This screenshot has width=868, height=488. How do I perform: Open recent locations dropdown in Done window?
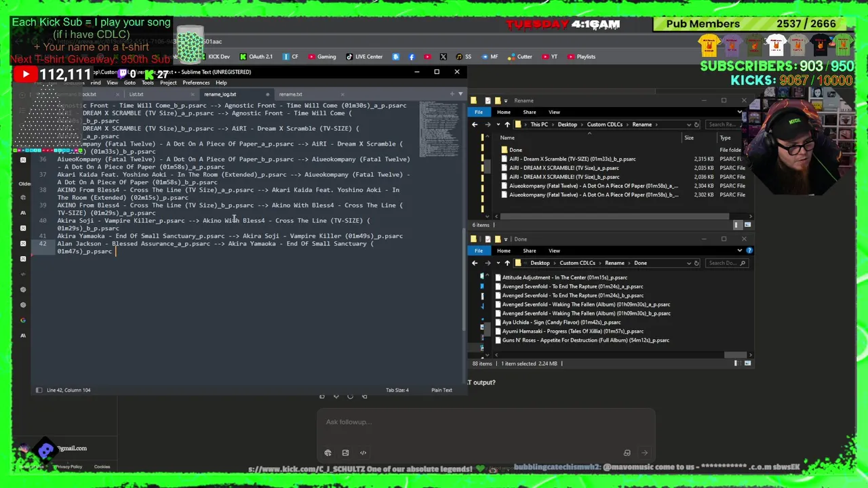click(x=497, y=263)
